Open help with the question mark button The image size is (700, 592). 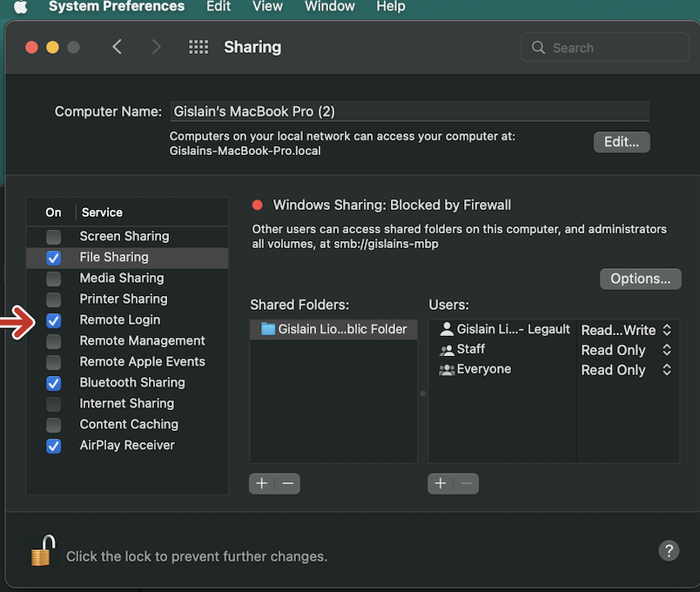pyautogui.click(x=669, y=551)
